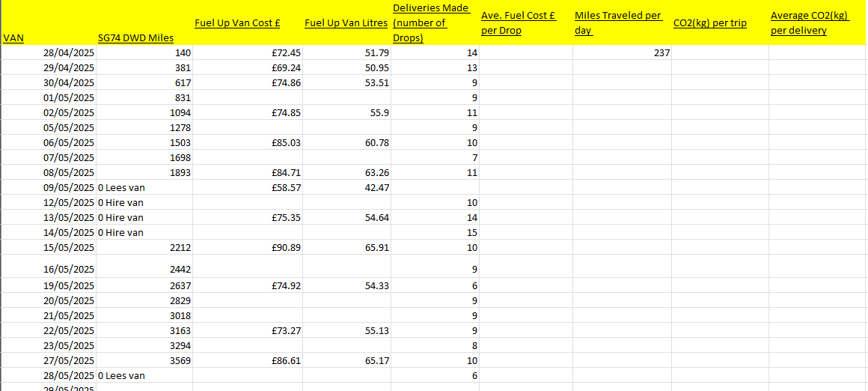Click the Fuel Up Van Cost £ header

point(237,23)
